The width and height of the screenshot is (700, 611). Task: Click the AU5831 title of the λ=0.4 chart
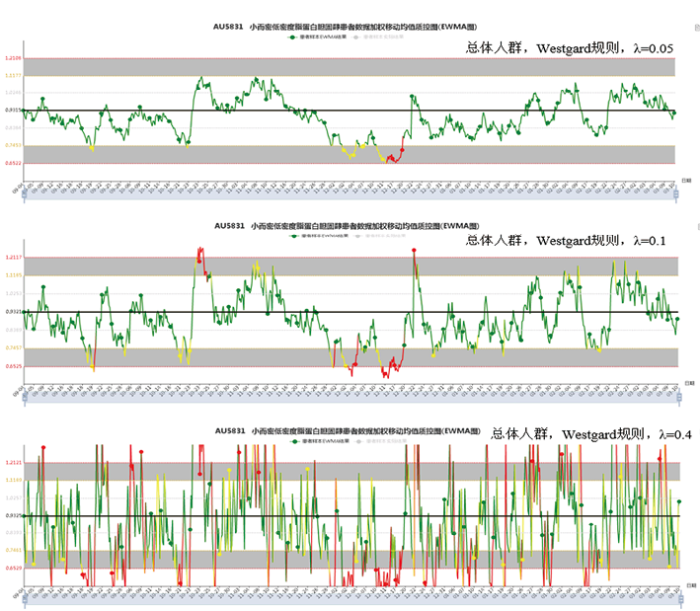(x=348, y=431)
